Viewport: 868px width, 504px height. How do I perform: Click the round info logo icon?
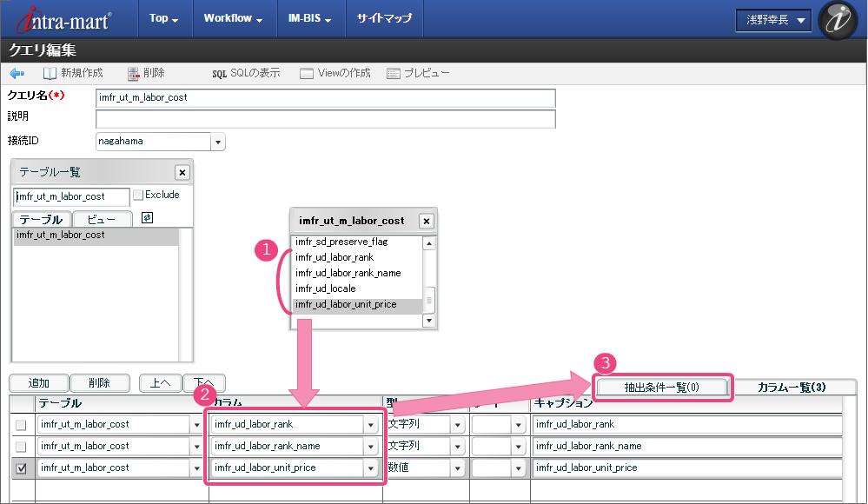point(838,20)
